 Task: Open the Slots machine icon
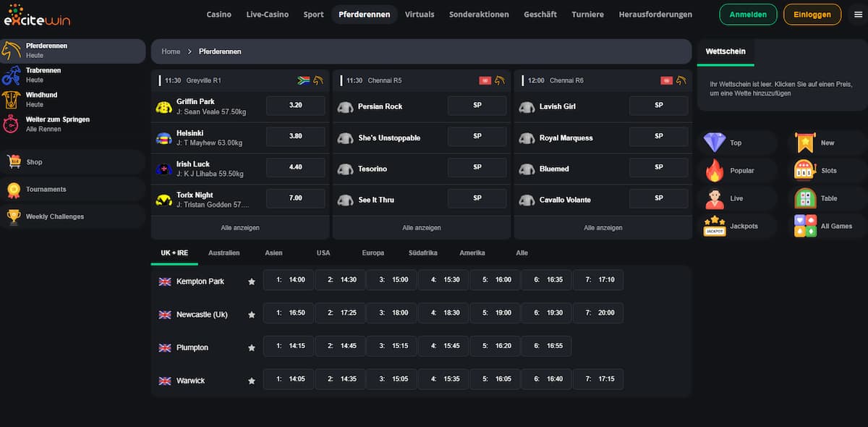805,170
